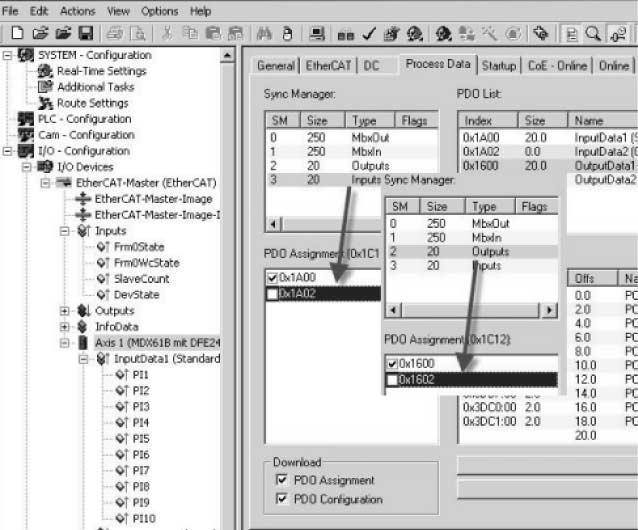Select the DevState tree item
The width and height of the screenshot is (638, 530).
click(x=136, y=295)
